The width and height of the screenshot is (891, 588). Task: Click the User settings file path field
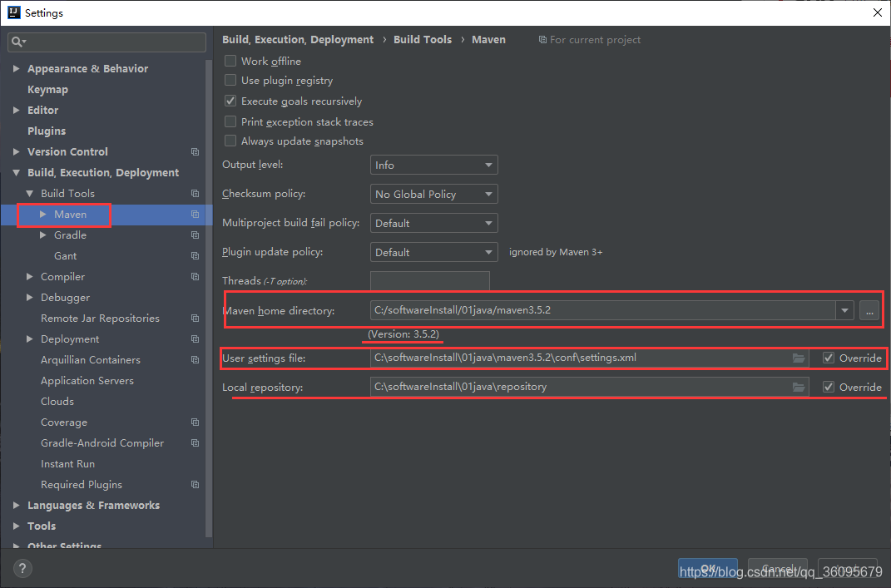click(x=589, y=358)
